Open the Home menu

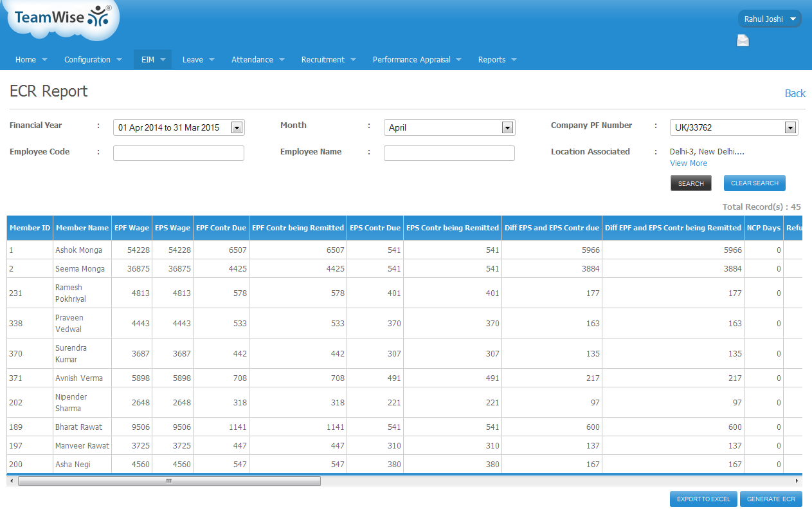[31, 60]
